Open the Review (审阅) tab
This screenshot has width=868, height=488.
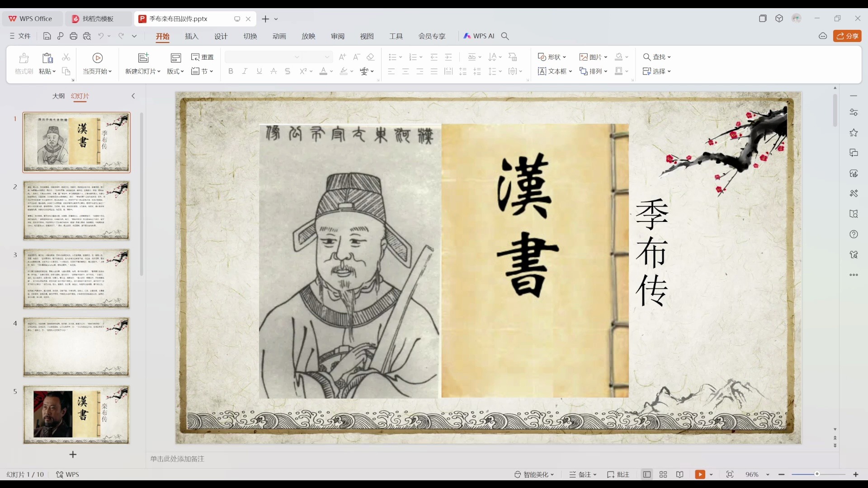(x=338, y=36)
